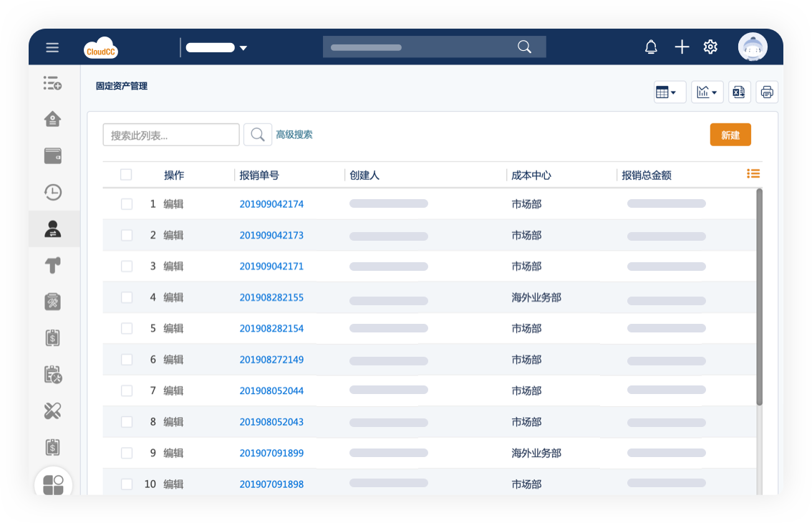Tick the select-all checkbox in table header
Screen dimensions: 812x523
click(x=126, y=175)
